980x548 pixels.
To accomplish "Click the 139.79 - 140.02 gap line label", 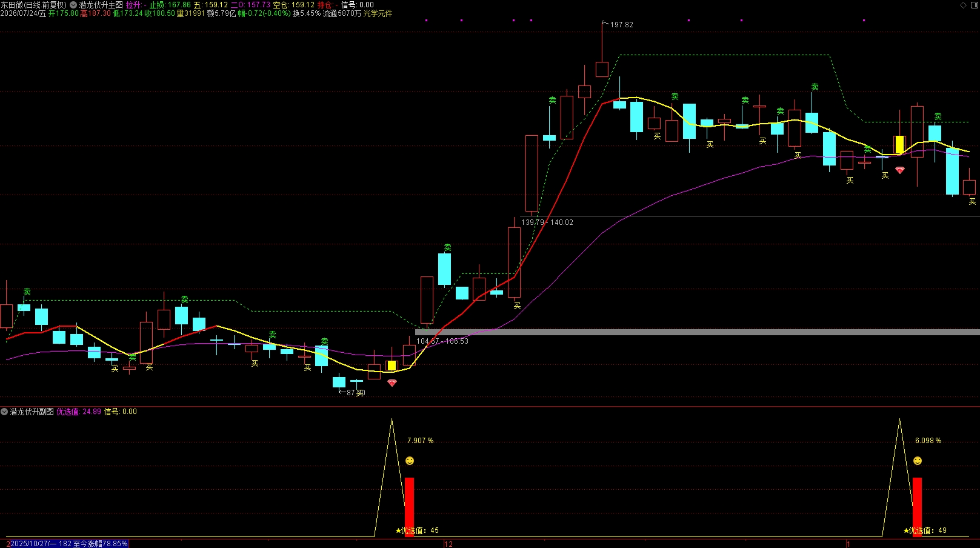I will pos(547,222).
